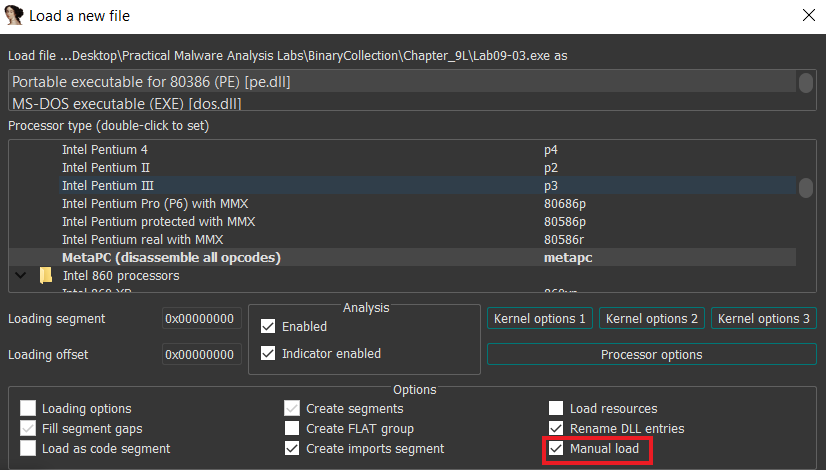Toggle the Manual load checkbox
Viewport: 826px width, 470px height.
557,449
